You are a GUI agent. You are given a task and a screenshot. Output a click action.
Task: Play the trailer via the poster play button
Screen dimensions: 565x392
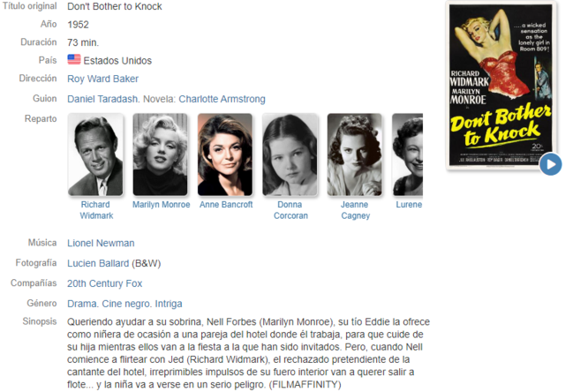click(550, 164)
